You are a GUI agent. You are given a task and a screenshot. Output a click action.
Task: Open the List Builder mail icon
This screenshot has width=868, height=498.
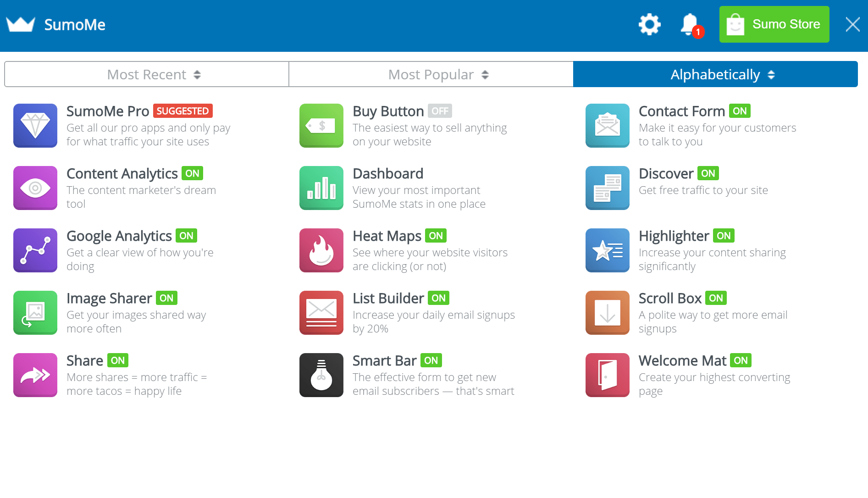(321, 313)
